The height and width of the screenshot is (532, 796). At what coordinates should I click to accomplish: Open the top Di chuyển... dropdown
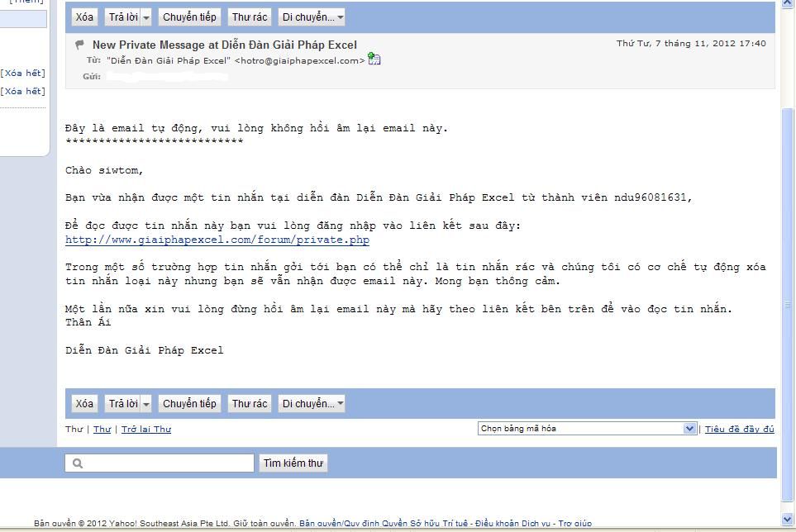(312, 17)
